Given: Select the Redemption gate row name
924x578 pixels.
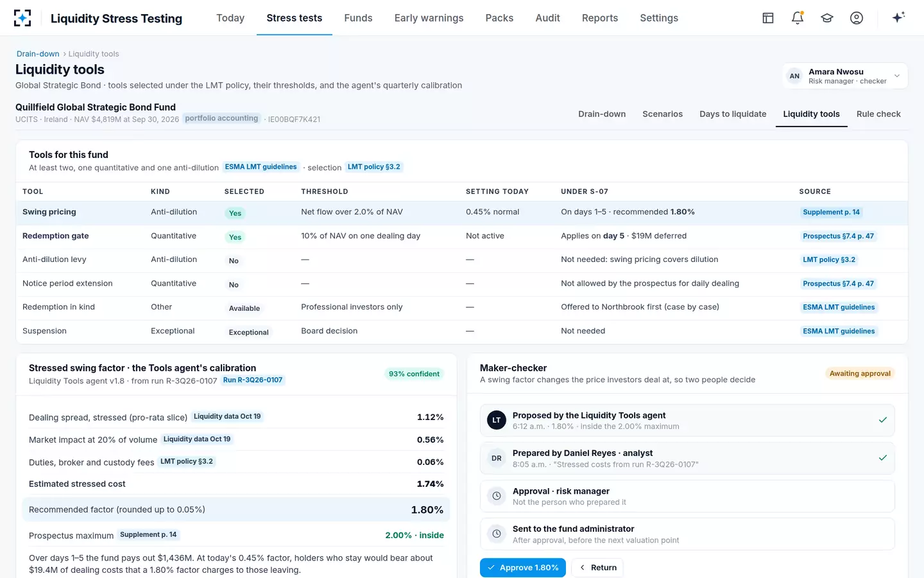Looking at the screenshot, I should click(56, 236).
